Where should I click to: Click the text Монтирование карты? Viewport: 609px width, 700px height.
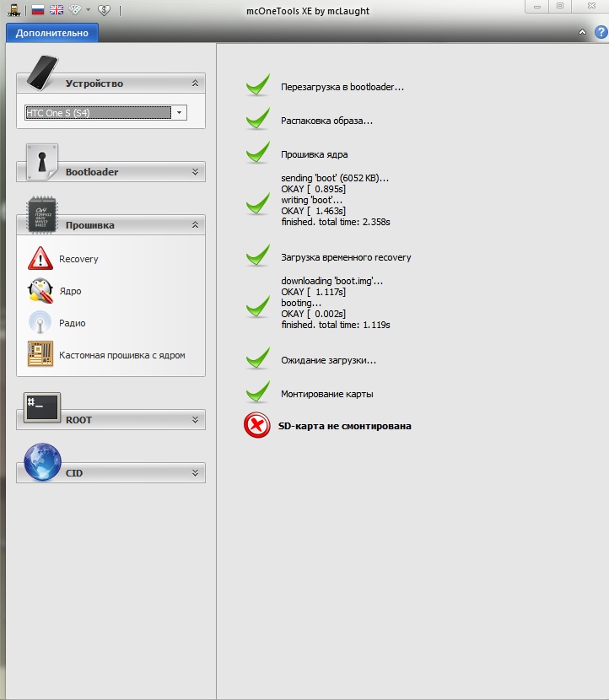tap(327, 394)
